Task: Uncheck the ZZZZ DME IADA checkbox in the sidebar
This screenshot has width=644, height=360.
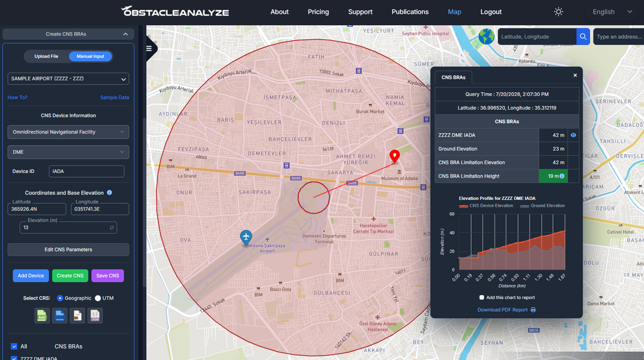Action: coord(14,358)
